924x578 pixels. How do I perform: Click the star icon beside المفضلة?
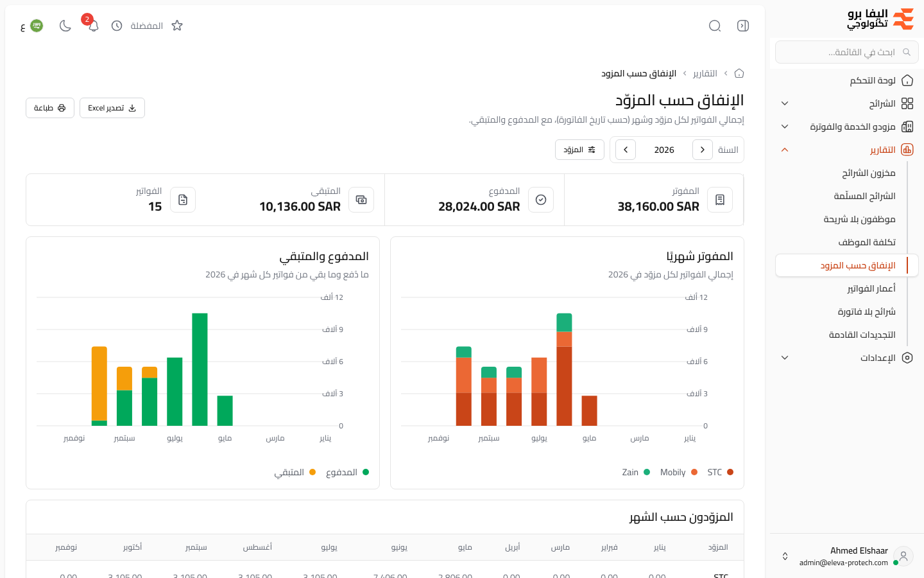[177, 26]
